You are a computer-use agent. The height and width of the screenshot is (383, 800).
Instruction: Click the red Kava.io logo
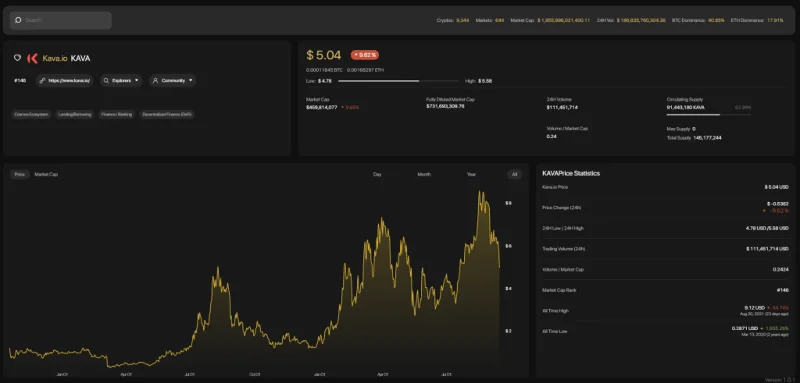click(x=32, y=58)
